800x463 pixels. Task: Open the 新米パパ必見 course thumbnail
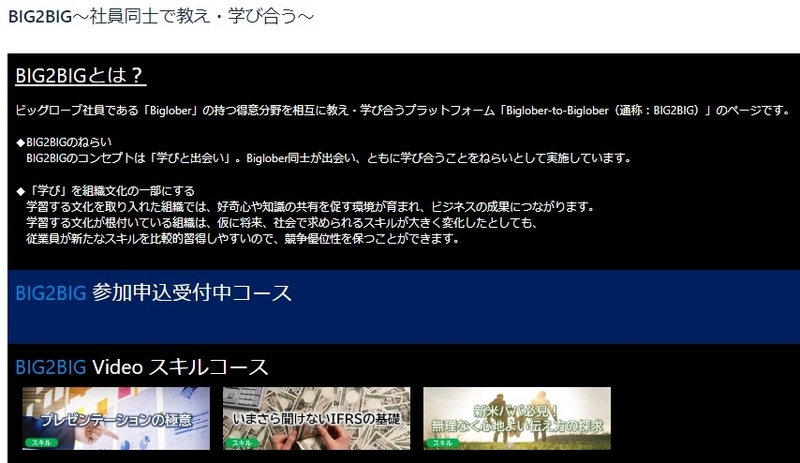click(517, 418)
